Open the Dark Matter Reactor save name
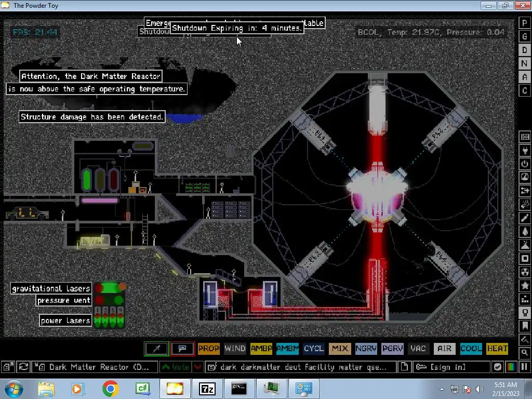Viewport: 532px width, 399px height. pos(95,367)
